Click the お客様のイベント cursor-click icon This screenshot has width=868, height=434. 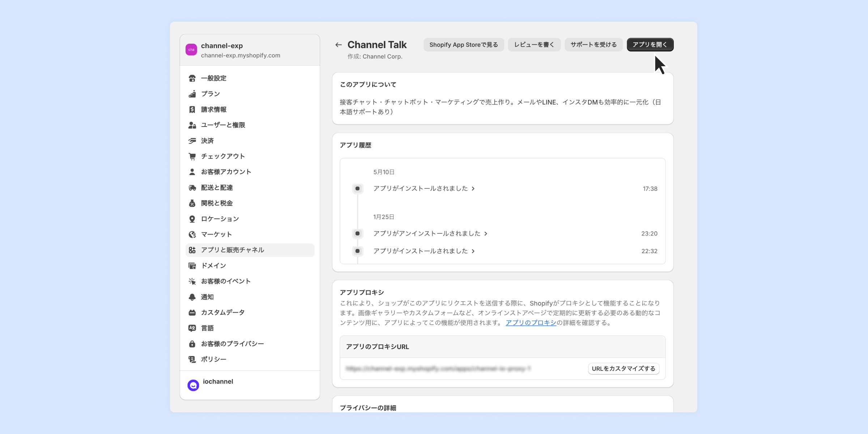tap(192, 281)
